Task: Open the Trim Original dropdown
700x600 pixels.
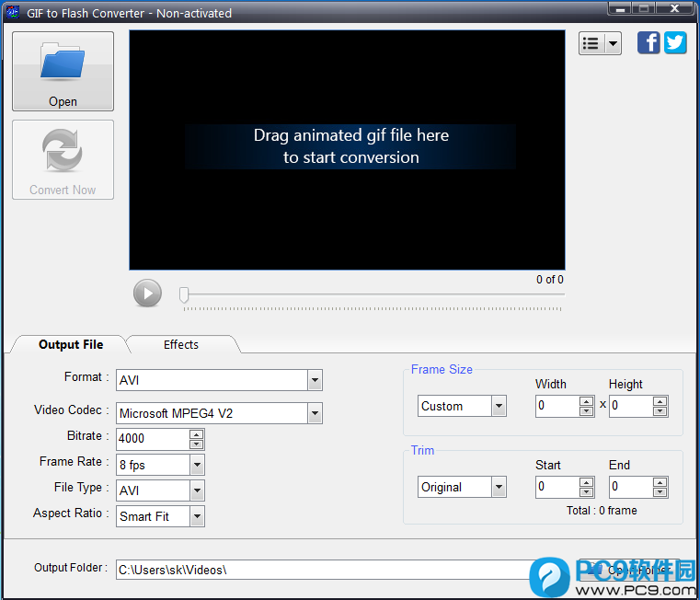Action: (499, 487)
